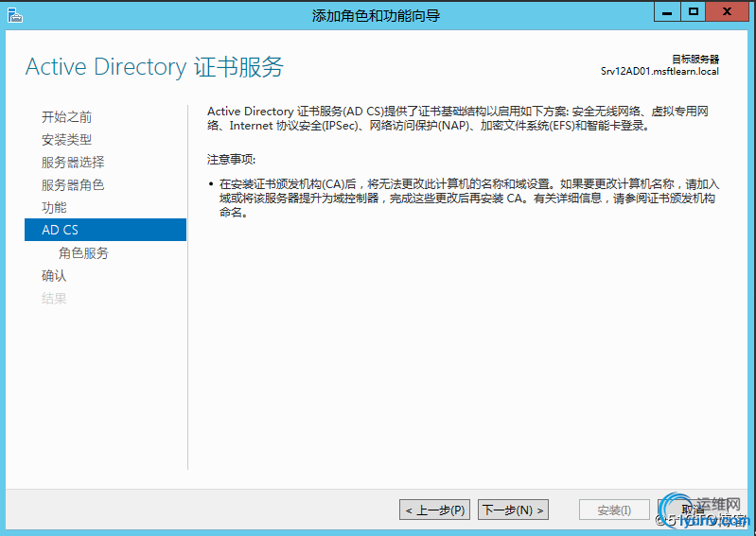This screenshot has height=536, width=756.
Task: Go to the 开始之前 step
Action: point(66,117)
